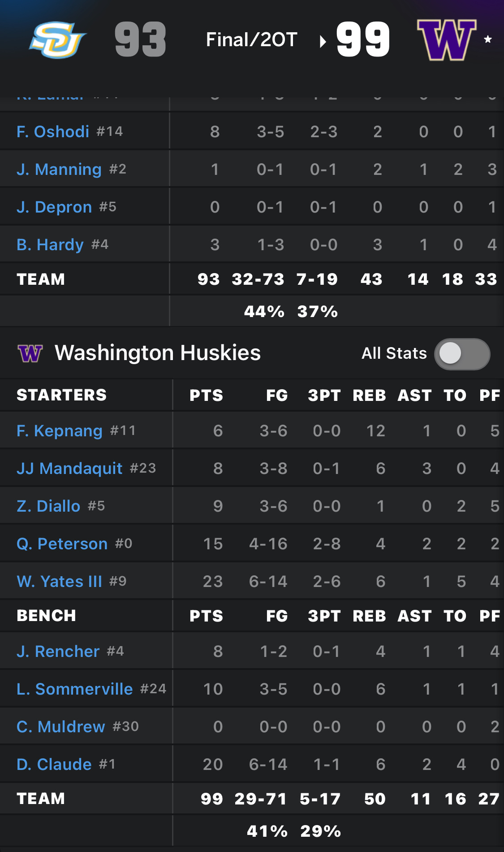Tap the winner arrow beside score 99

323,42
